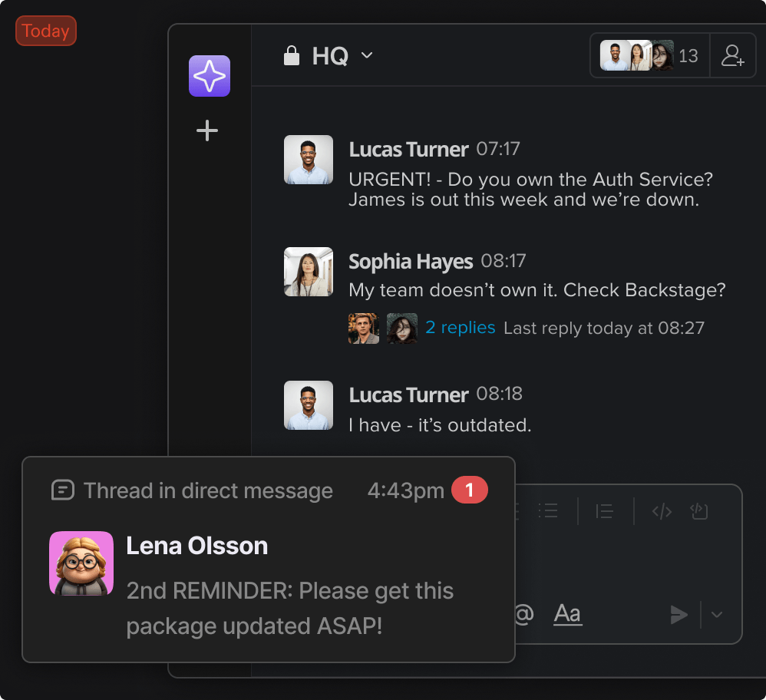View the 13 channel members
The image size is (766, 700).
pos(649,55)
